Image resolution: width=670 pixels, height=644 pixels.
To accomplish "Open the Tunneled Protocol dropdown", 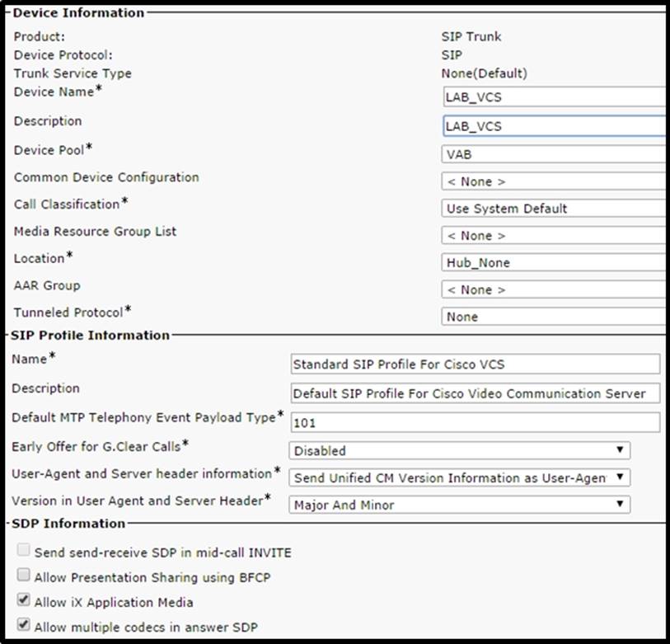I will pyautogui.click(x=552, y=317).
